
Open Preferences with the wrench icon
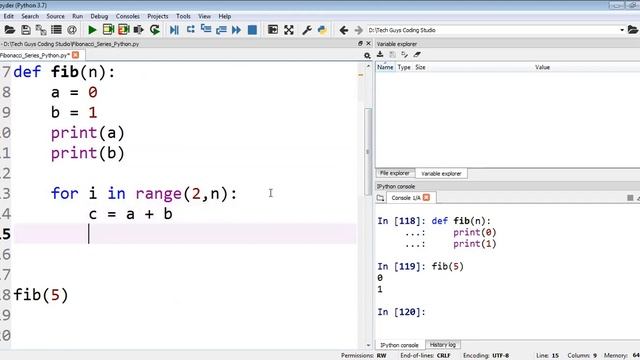307,30
